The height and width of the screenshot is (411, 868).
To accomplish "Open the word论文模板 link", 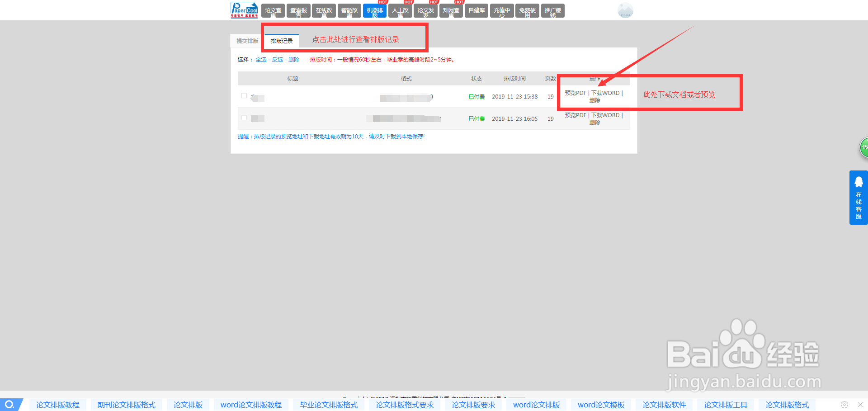I will point(601,405).
